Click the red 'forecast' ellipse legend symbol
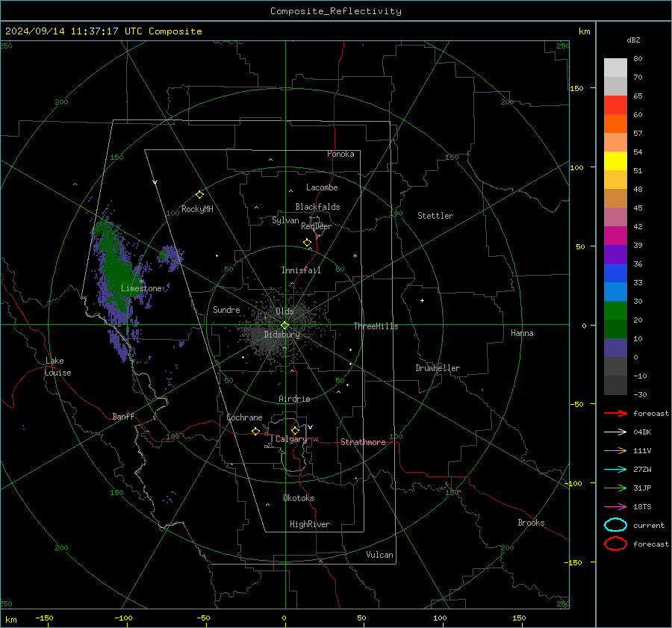Image resolution: width=672 pixels, height=628 pixels. (x=615, y=544)
